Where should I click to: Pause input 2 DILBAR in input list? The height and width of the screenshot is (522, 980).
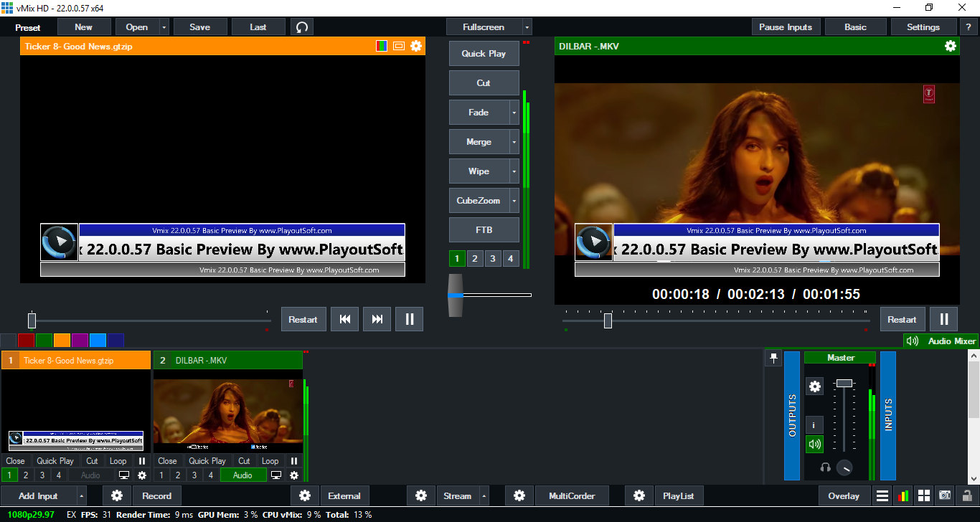(x=294, y=461)
